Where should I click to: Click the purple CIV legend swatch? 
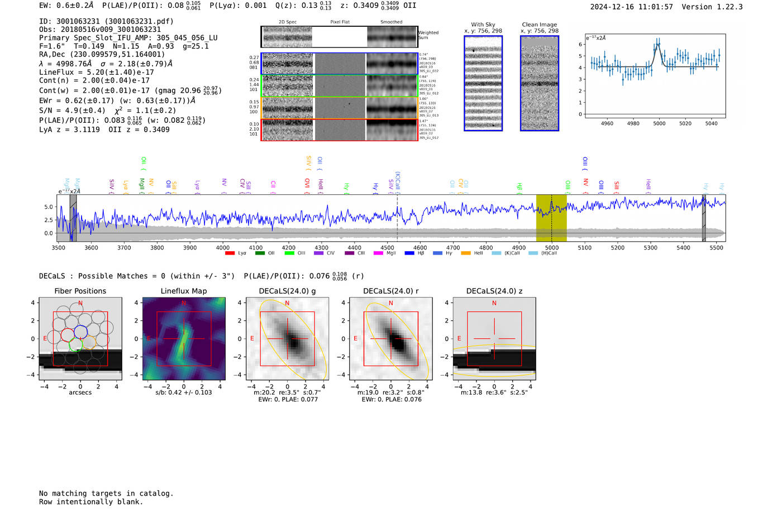[318, 253]
